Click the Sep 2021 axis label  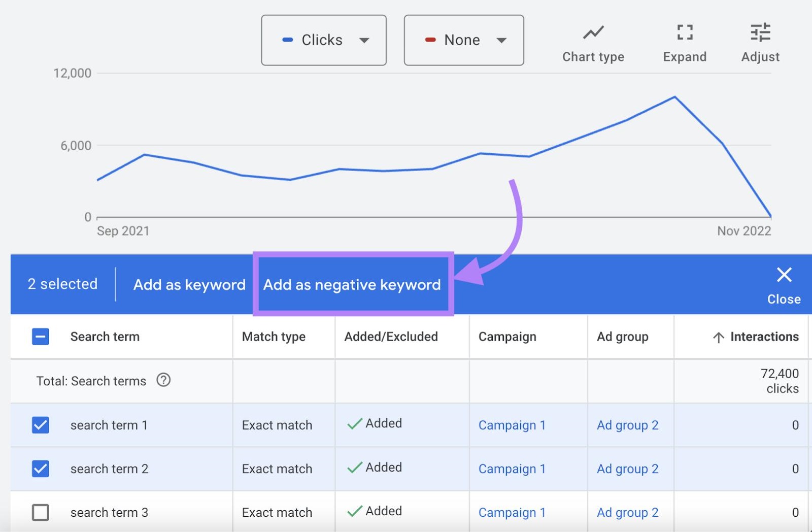(x=123, y=231)
